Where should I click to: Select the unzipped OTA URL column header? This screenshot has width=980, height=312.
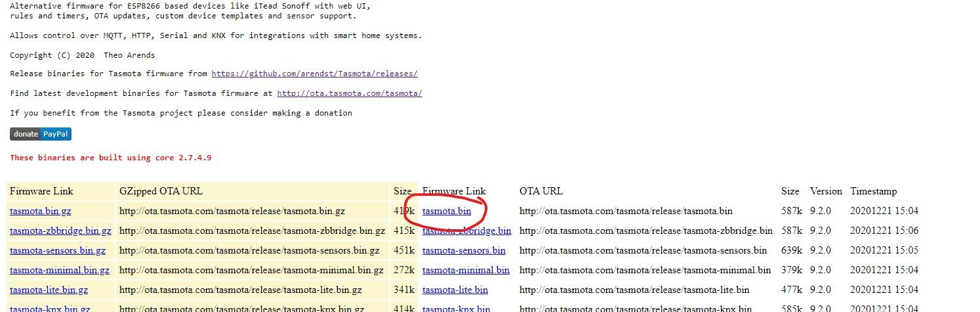pos(541,191)
